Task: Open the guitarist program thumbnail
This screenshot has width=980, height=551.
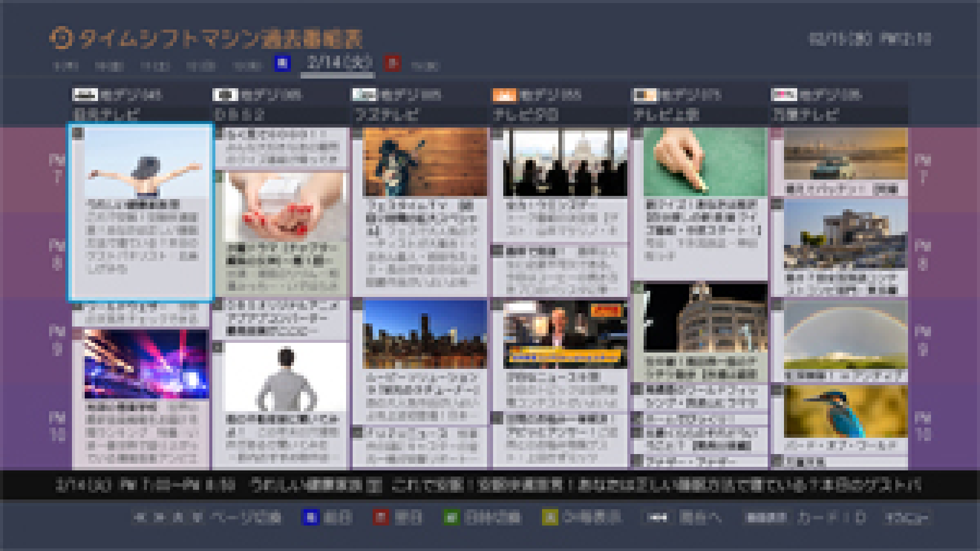Action: 424,162
